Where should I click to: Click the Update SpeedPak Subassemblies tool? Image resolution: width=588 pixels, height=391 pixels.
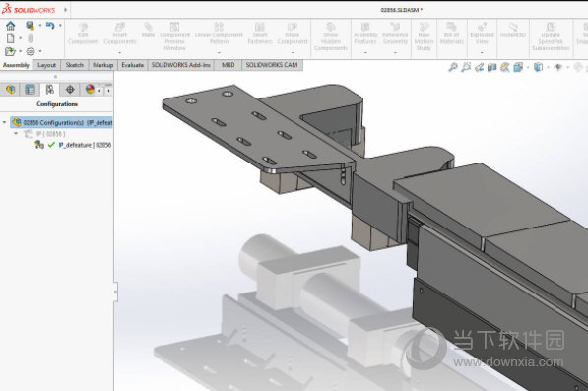point(551,36)
